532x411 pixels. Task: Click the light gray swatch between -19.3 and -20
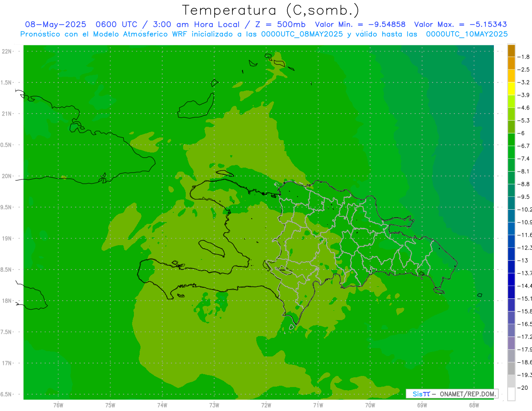[511, 381]
